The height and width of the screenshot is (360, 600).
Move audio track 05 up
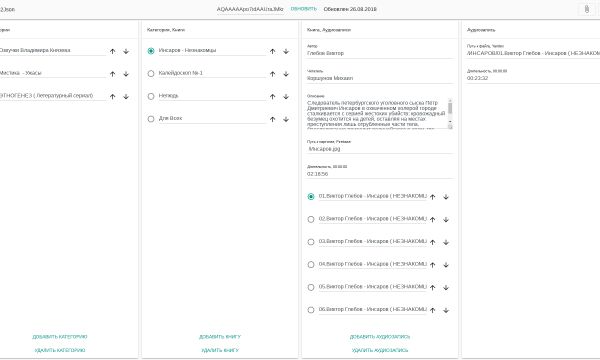pos(432,288)
